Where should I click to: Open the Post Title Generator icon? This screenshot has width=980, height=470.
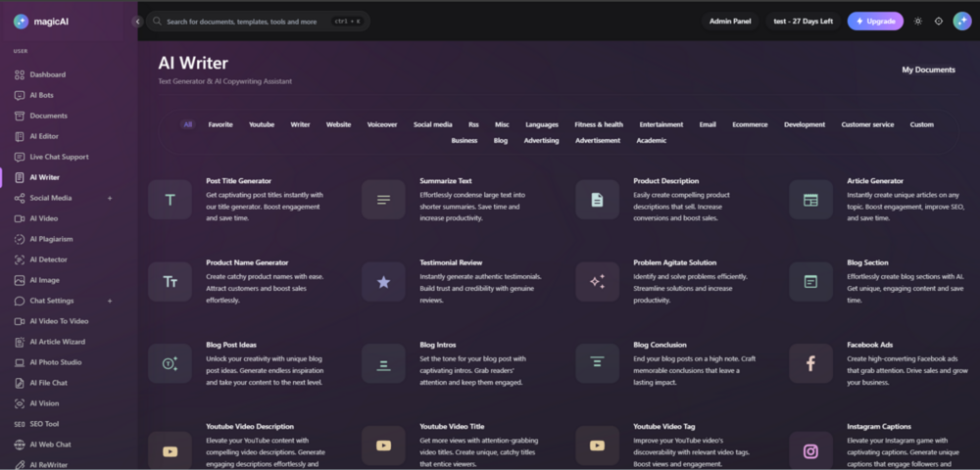coord(170,200)
